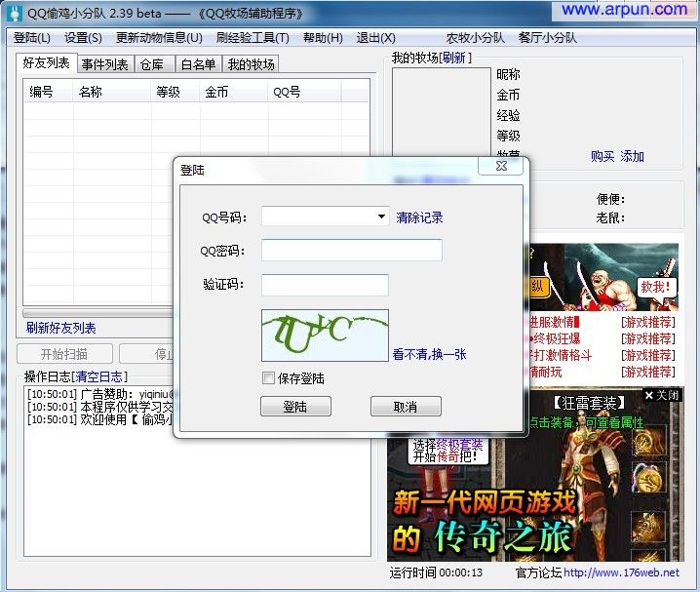Click the captcha image
This screenshot has height=592, width=700.
click(325, 335)
